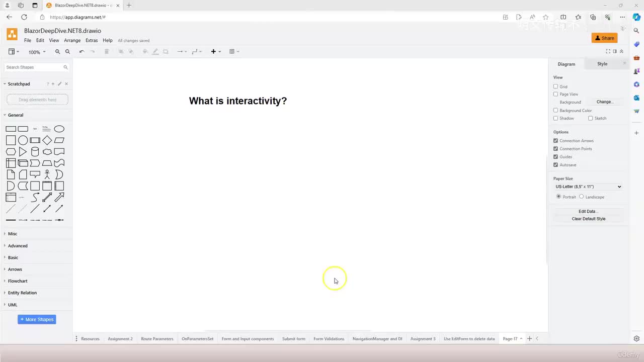Choose the cylinder shape
Image resolution: width=644 pixels, height=362 pixels.
35,152
